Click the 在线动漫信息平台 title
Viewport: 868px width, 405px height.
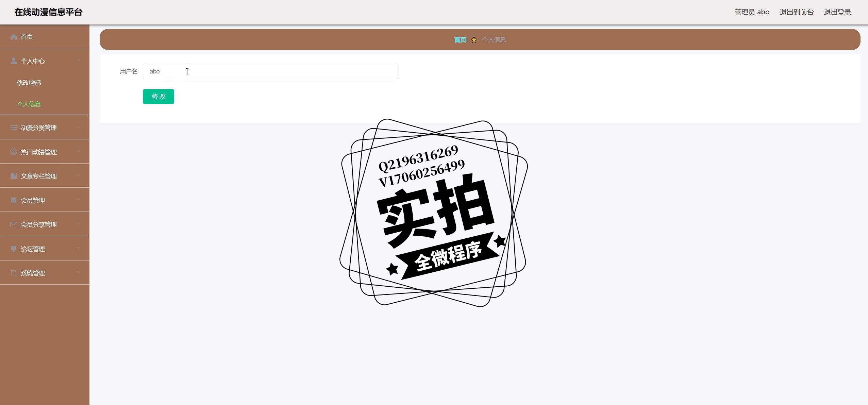[48, 12]
